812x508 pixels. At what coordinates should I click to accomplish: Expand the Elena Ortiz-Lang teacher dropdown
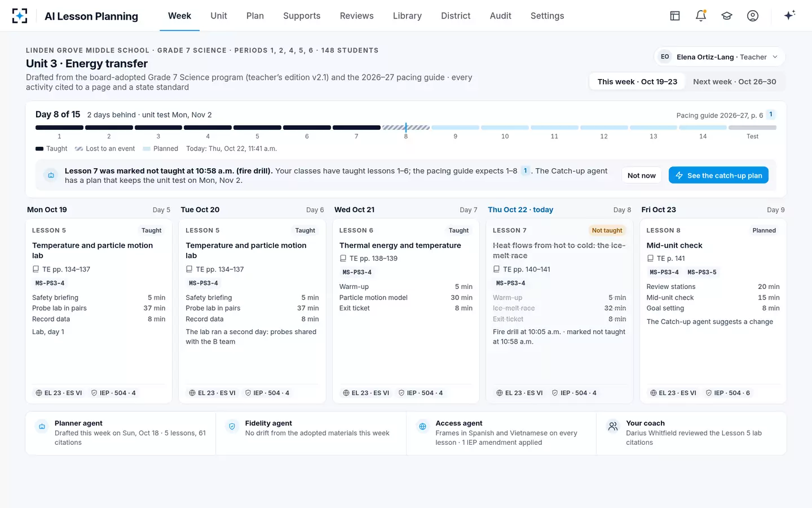(720, 57)
